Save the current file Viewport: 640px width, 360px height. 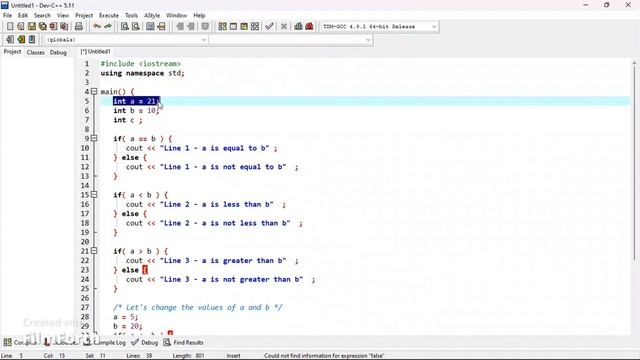tap(31, 27)
